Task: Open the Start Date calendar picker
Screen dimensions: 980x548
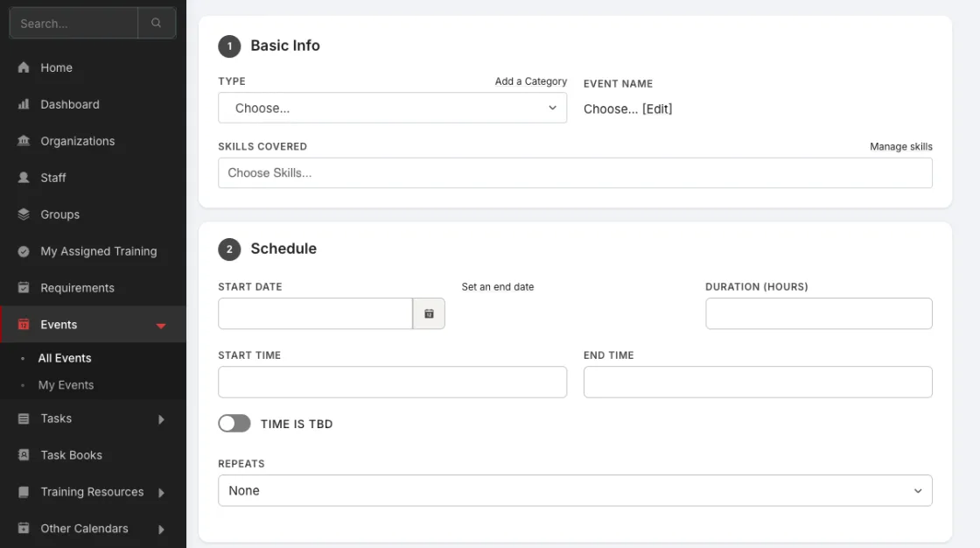Action: [x=429, y=313]
